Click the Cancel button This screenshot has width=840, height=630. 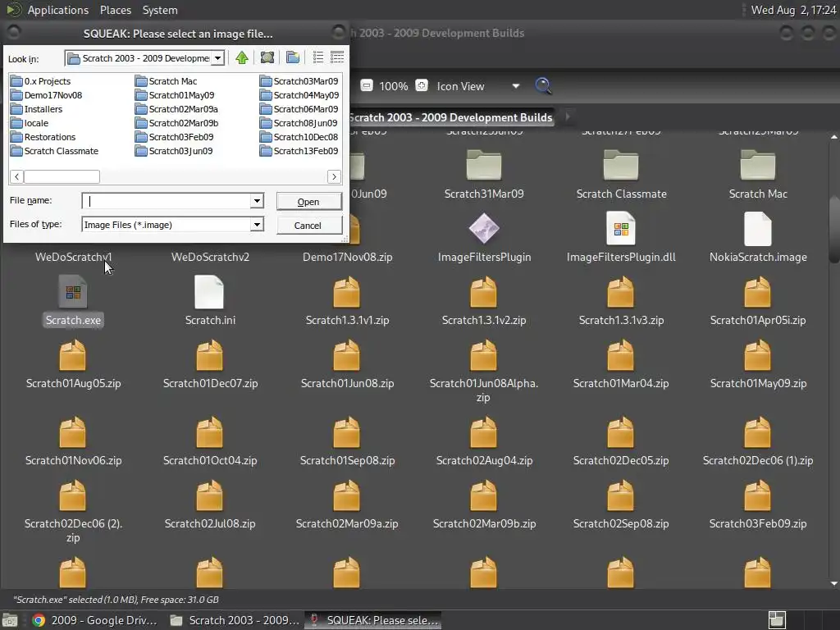(x=308, y=226)
